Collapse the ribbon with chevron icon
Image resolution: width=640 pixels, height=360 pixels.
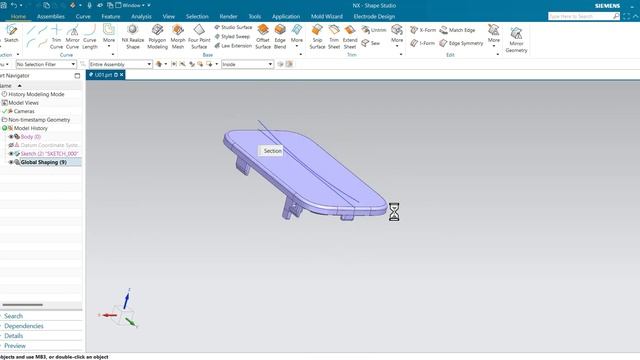point(636,16)
